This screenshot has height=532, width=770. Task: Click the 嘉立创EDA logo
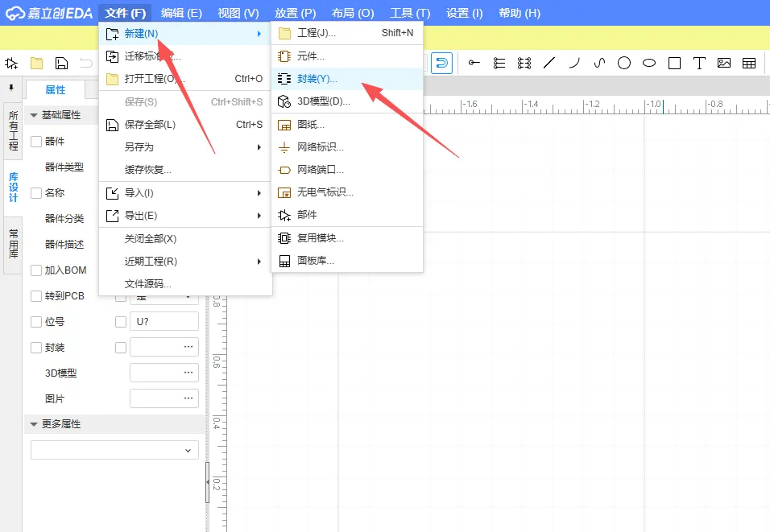pos(48,13)
